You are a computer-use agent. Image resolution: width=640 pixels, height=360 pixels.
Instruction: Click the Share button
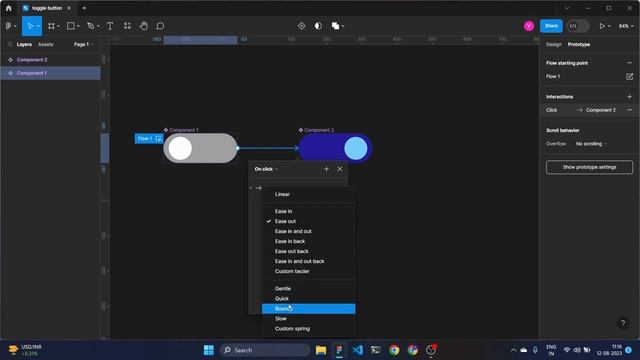coord(551,26)
